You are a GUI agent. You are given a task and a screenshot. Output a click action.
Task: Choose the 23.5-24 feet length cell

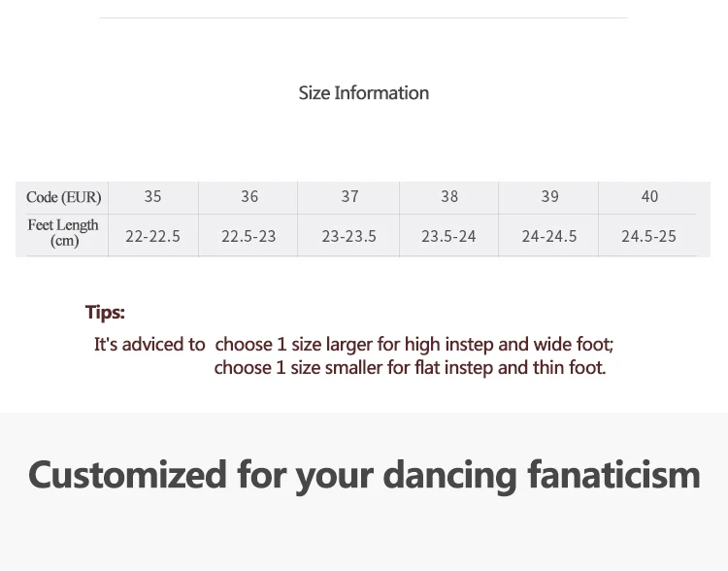click(x=448, y=236)
